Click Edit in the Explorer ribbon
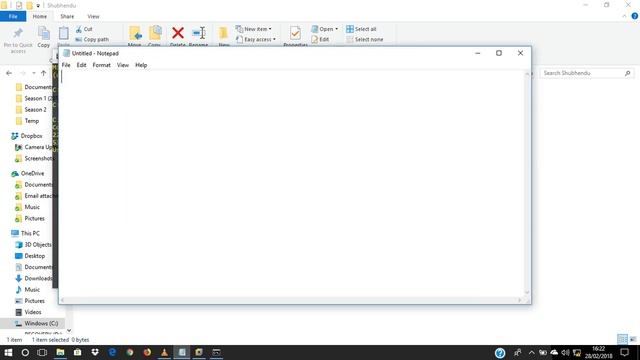The width and height of the screenshot is (640, 360). point(320,40)
